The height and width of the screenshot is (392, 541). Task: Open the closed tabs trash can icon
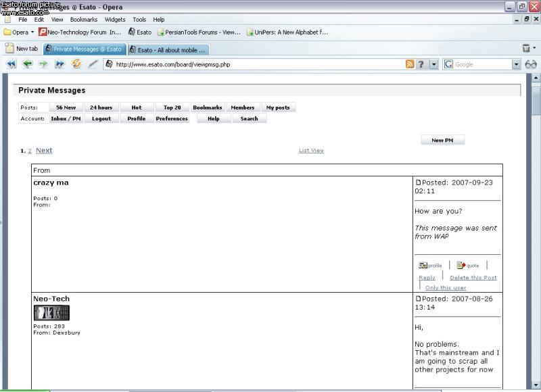pyautogui.click(x=526, y=48)
